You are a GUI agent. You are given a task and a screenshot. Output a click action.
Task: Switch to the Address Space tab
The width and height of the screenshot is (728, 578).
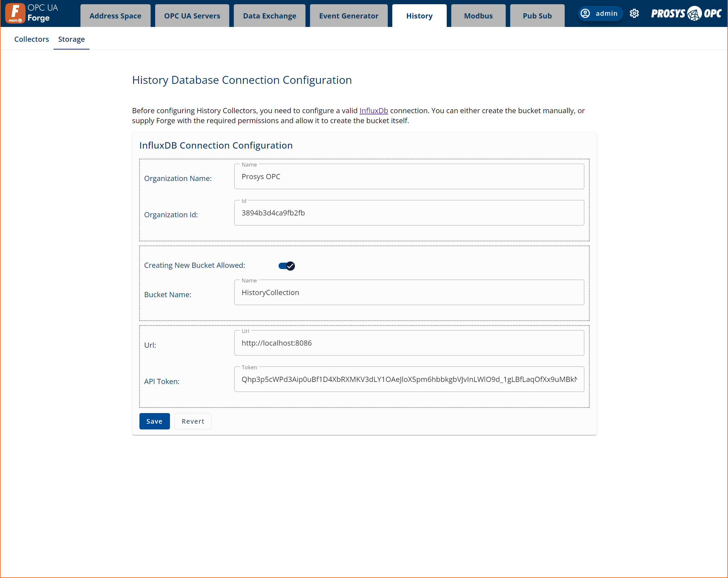coord(115,16)
